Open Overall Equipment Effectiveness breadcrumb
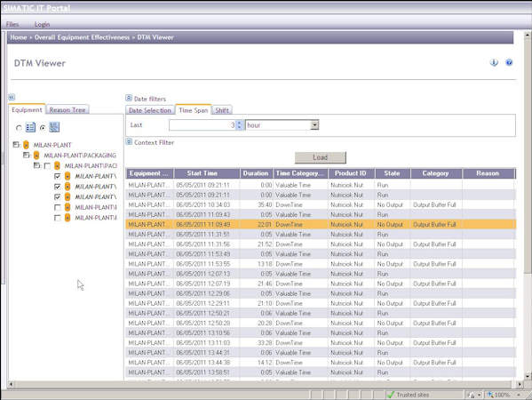Viewport: 532px width, 400px height. [x=82, y=37]
